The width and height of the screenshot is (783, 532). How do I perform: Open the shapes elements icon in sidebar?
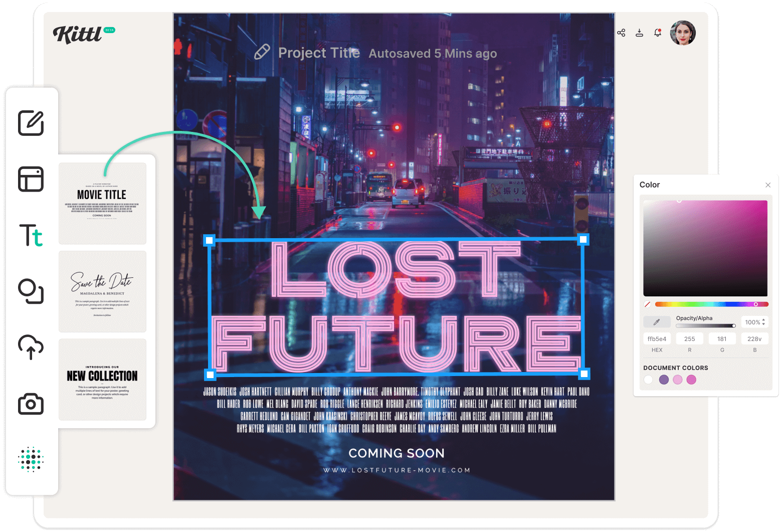click(31, 291)
